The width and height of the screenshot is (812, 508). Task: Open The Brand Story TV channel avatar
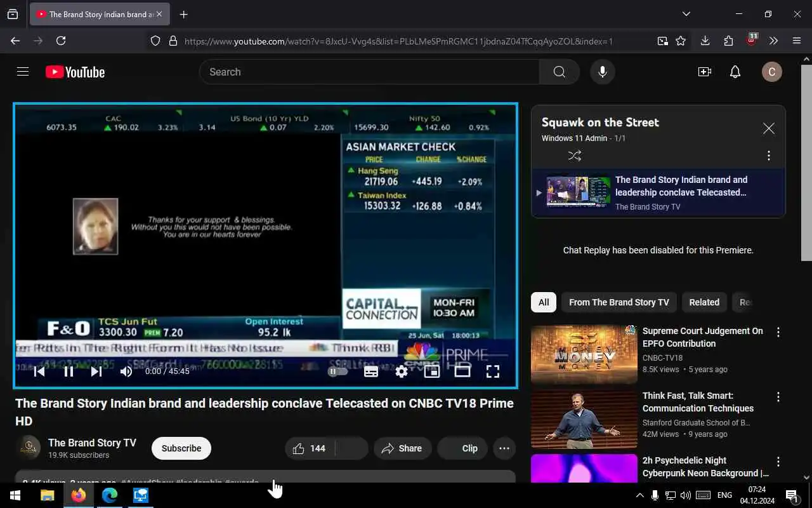pyautogui.click(x=28, y=448)
